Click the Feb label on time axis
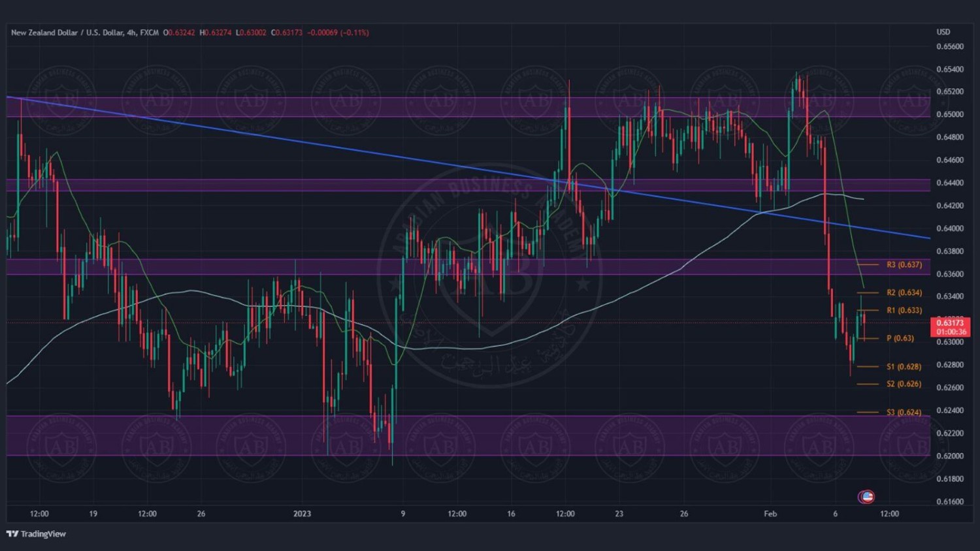This screenshot has height=551, width=980. [771, 514]
